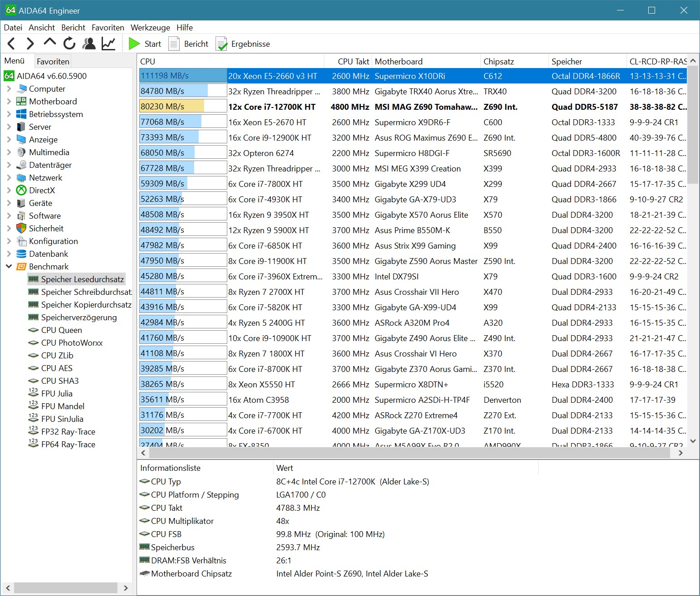Click the Back navigation arrow
This screenshot has height=596, width=700.
[x=12, y=44]
